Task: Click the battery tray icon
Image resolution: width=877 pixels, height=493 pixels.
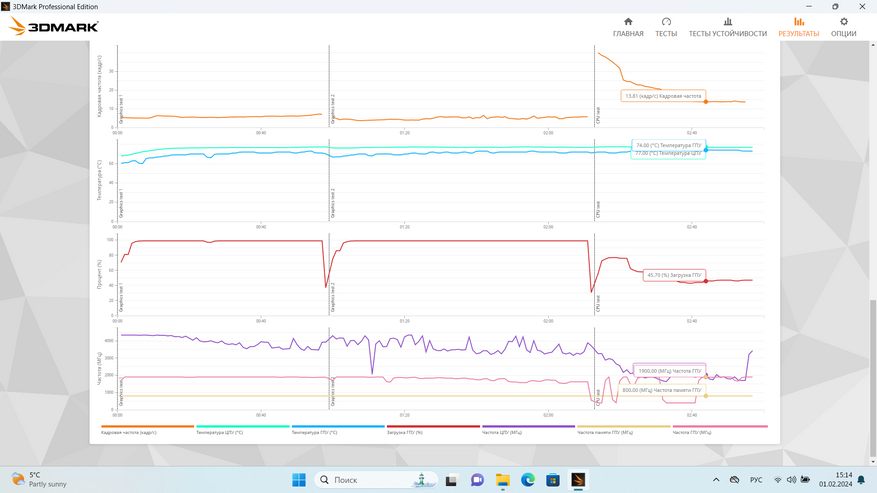Action: tap(805, 480)
